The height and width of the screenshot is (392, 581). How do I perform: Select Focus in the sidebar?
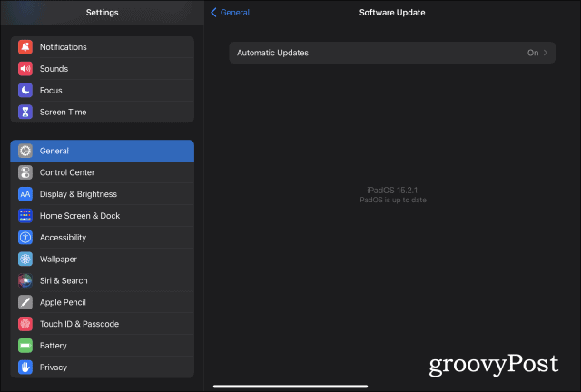point(103,90)
